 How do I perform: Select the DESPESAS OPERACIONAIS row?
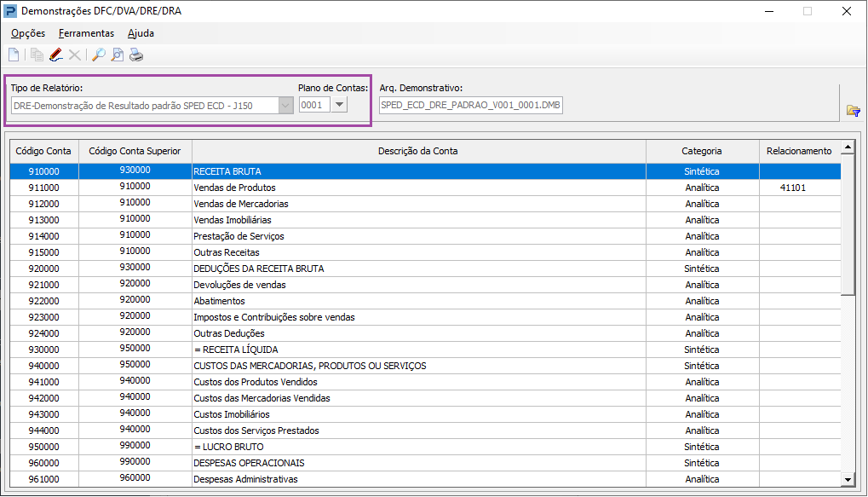coord(425,463)
